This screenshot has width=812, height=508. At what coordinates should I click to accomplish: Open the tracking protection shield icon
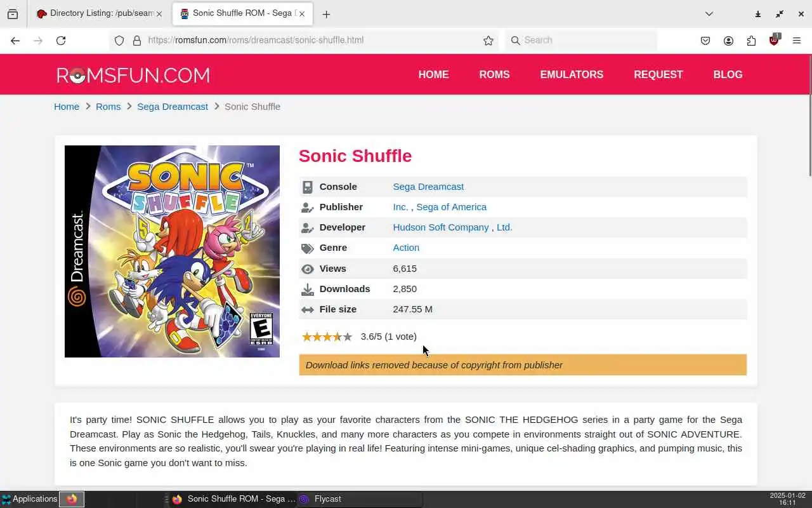pos(119,41)
